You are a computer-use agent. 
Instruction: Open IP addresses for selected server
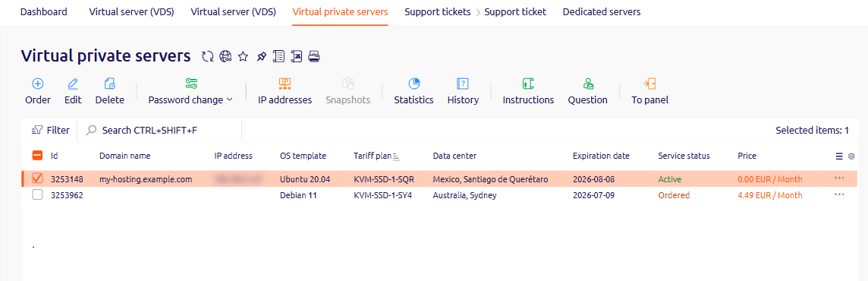click(285, 91)
